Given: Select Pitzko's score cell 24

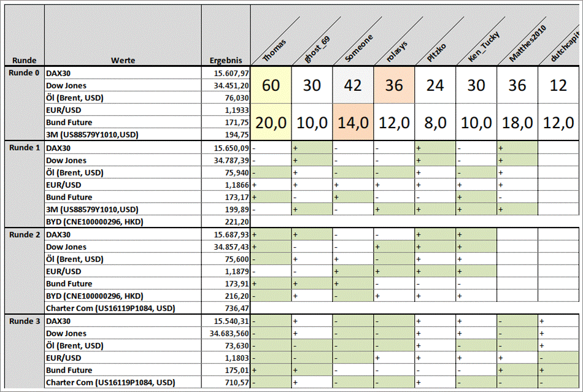Looking at the screenshot, I should (x=435, y=85).
